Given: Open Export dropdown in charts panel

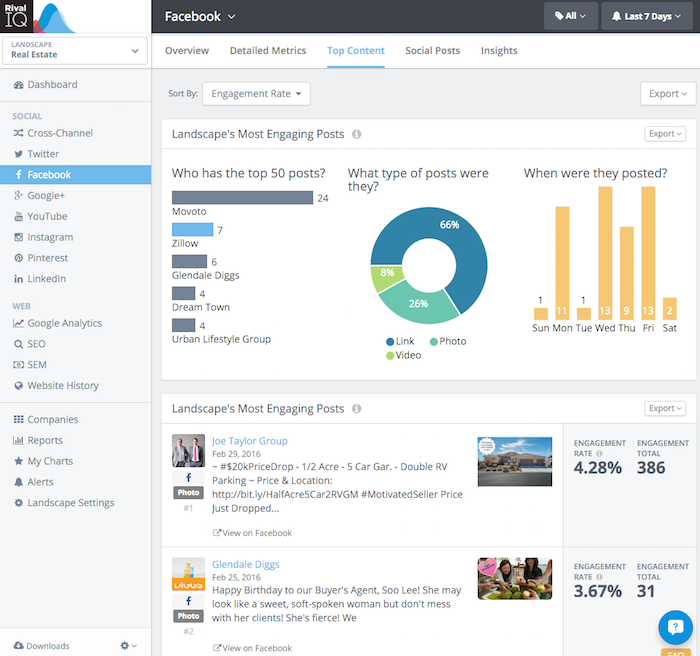Looking at the screenshot, I should [x=665, y=134].
